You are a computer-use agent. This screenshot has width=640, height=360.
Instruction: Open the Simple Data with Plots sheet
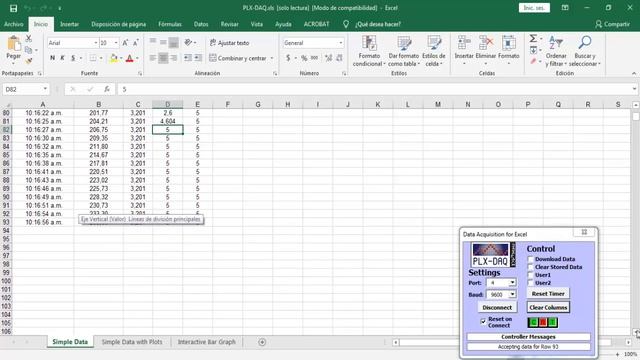[x=132, y=342]
